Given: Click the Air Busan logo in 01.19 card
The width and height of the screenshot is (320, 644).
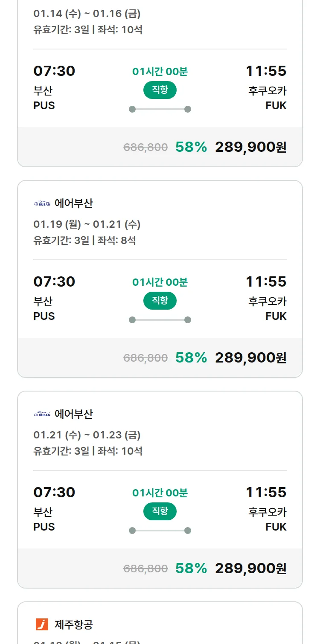Looking at the screenshot, I should (42, 203).
